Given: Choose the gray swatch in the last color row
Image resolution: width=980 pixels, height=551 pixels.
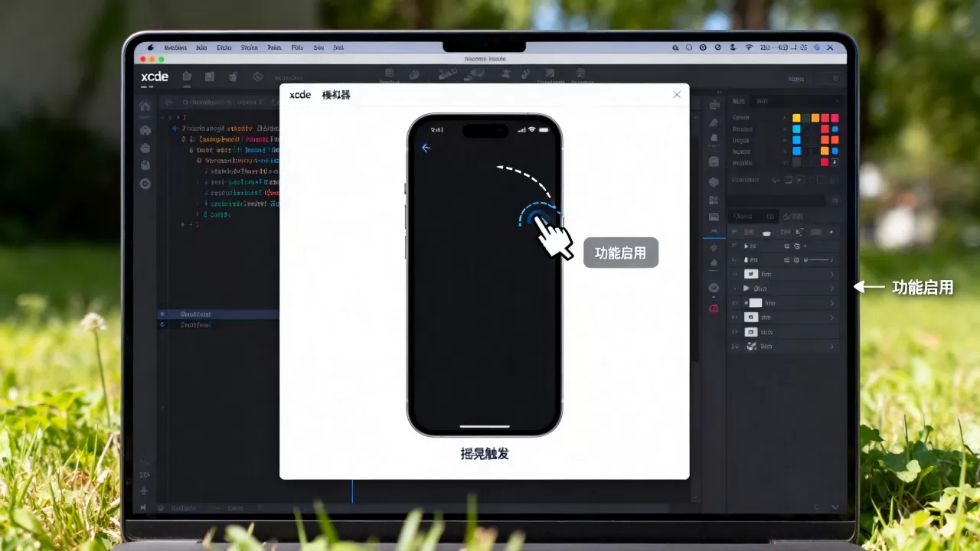Looking at the screenshot, I should tap(796, 162).
